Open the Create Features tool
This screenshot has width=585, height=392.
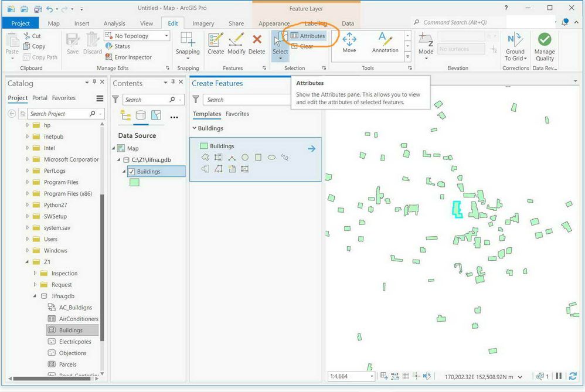pos(216,44)
